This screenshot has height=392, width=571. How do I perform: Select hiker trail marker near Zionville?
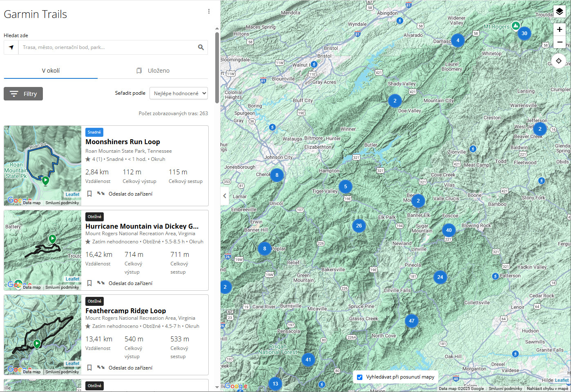point(473,149)
